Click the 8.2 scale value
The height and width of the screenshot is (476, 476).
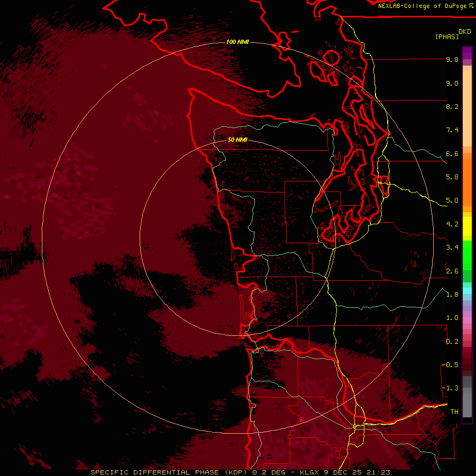(452, 106)
